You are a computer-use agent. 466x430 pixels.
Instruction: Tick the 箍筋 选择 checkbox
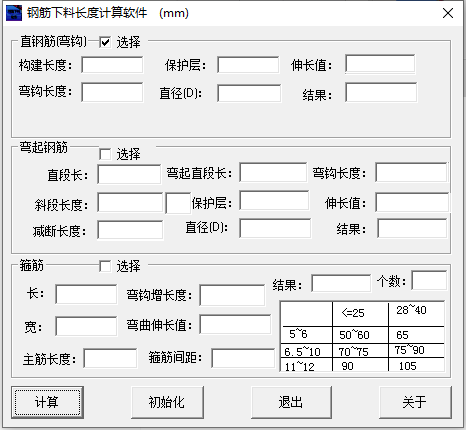(105, 266)
